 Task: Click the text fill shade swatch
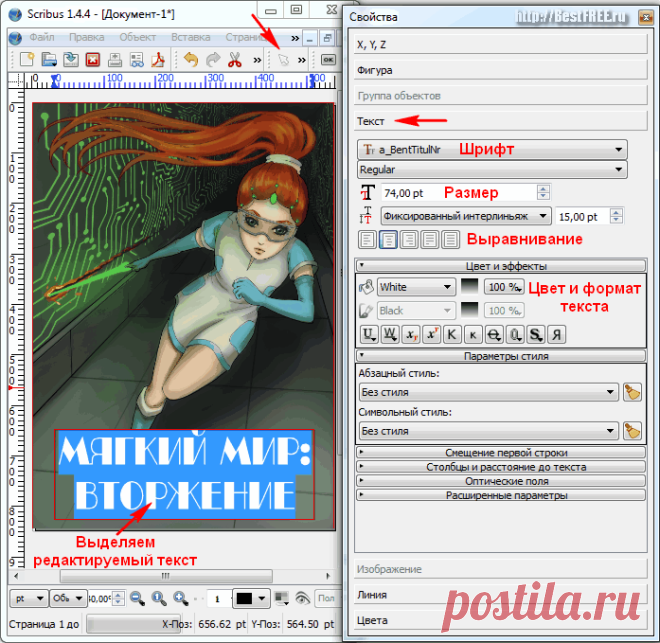point(469,287)
